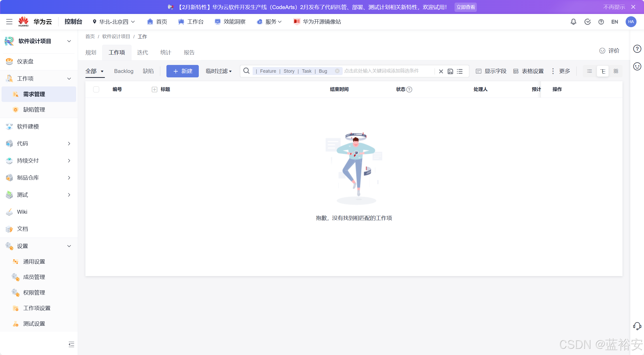Viewport: 644px width, 355px height.
Task: Expand all rows with the plus box next to 标题
Action: click(155, 89)
